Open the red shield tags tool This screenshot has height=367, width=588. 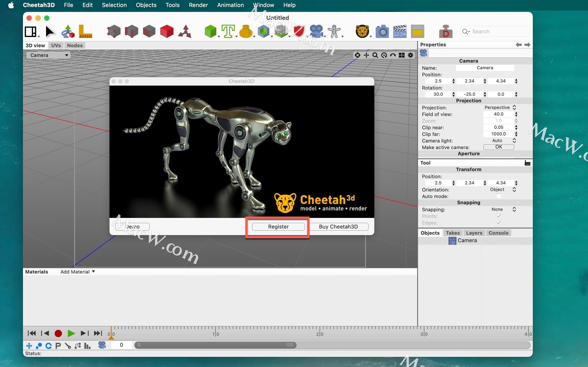(x=299, y=32)
